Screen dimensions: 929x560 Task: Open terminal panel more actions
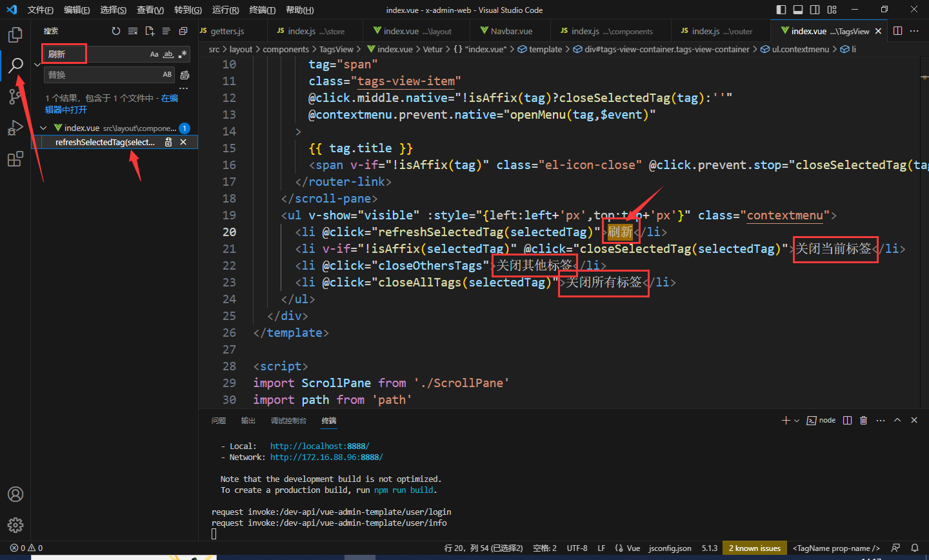click(881, 420)
